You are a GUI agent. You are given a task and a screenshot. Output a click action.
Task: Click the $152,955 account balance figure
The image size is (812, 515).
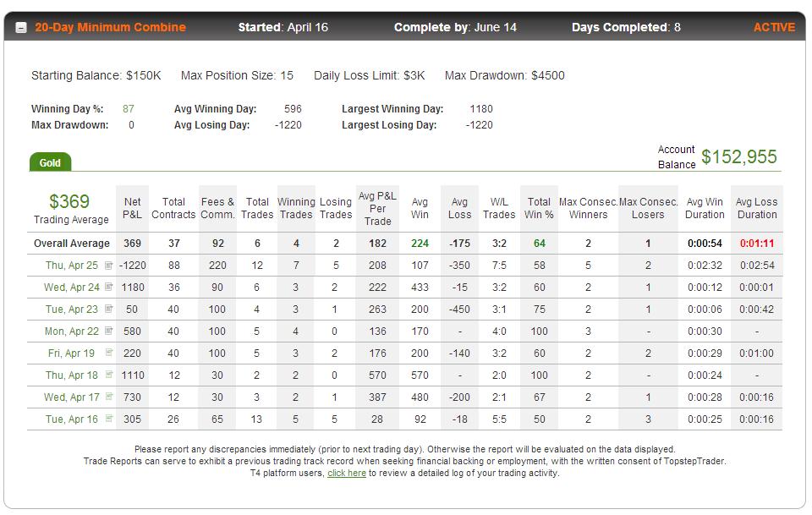[739, 156]
